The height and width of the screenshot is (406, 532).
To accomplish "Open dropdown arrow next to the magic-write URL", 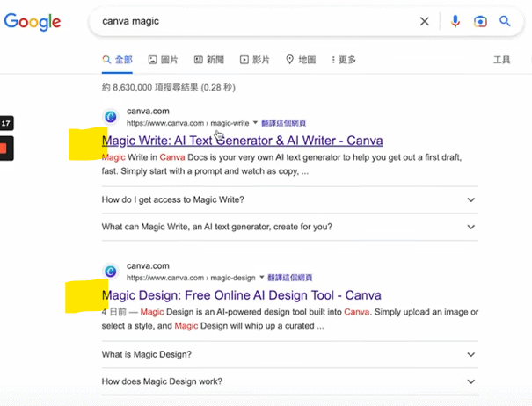I will (x=256, y=123).
